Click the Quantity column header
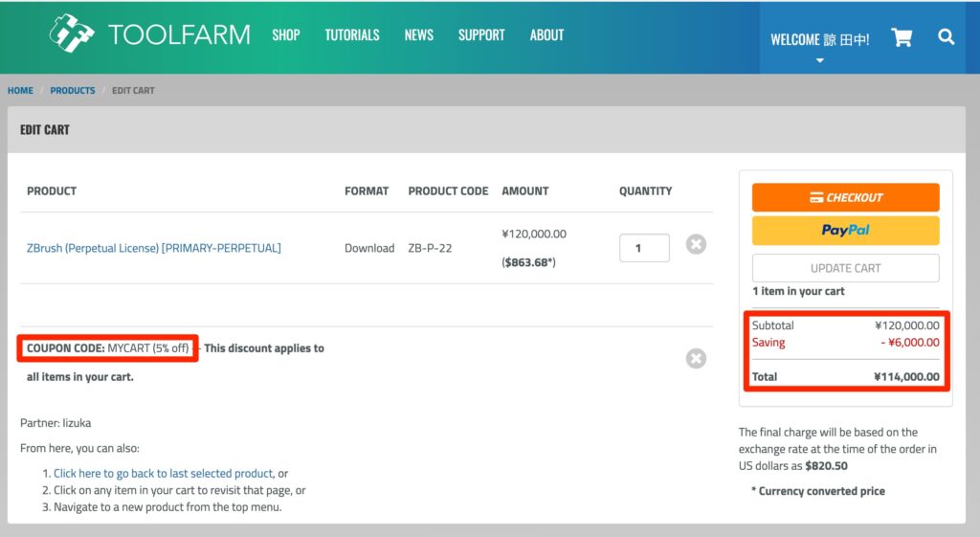The height and width of the screenshot is (537, 980). 646,191
